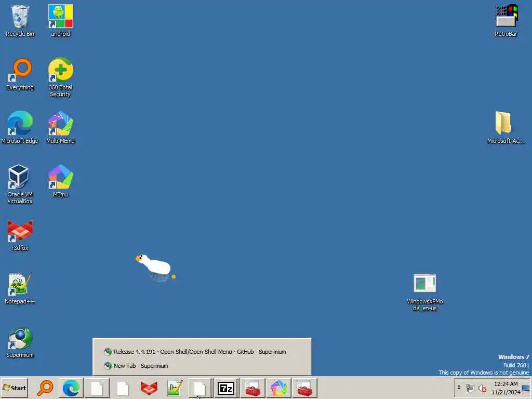Launch the Multi-MEmu desktop shortcut
The height and width of the screenshot is (399, 532).
(60, 128)
